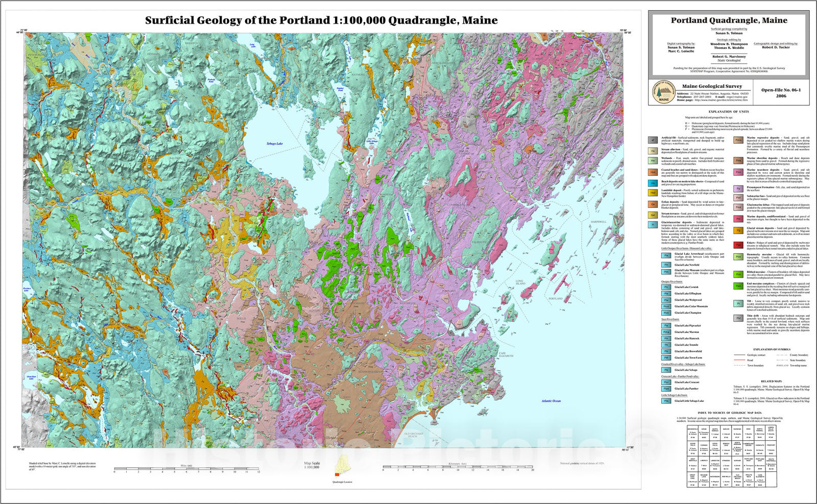Select the gray 'Ptd' Thin drift swatch
This screenshot has height=504, width=817.
738,318
